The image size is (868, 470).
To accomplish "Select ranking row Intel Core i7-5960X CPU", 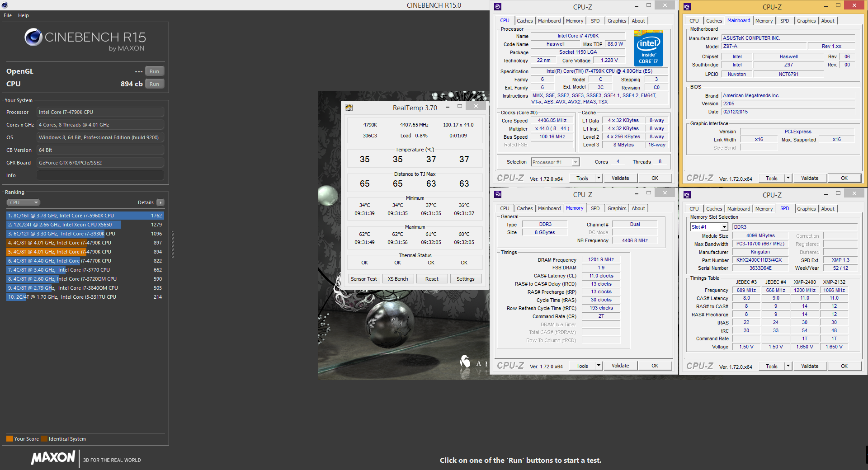I will pyautogui.click(x=85, y=216).
